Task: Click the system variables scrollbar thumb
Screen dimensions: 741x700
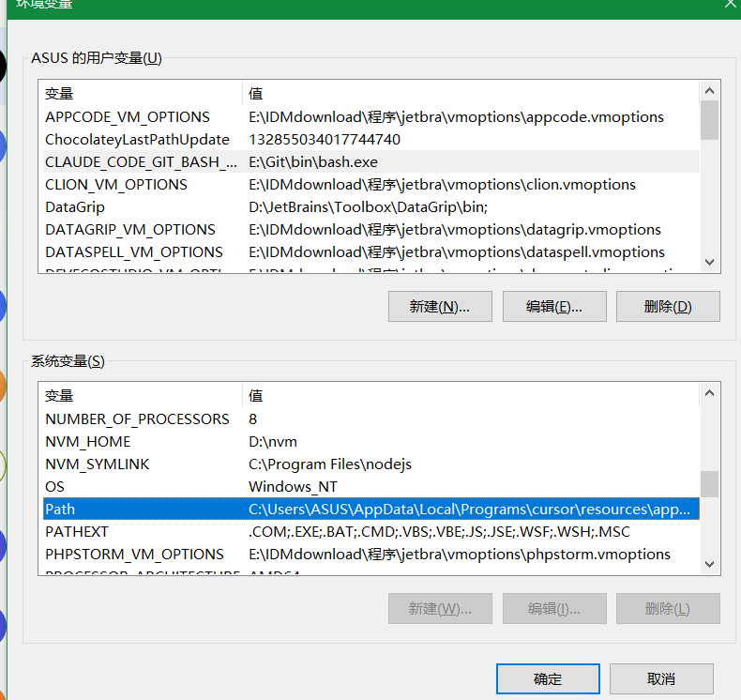Action: [710, 484]
